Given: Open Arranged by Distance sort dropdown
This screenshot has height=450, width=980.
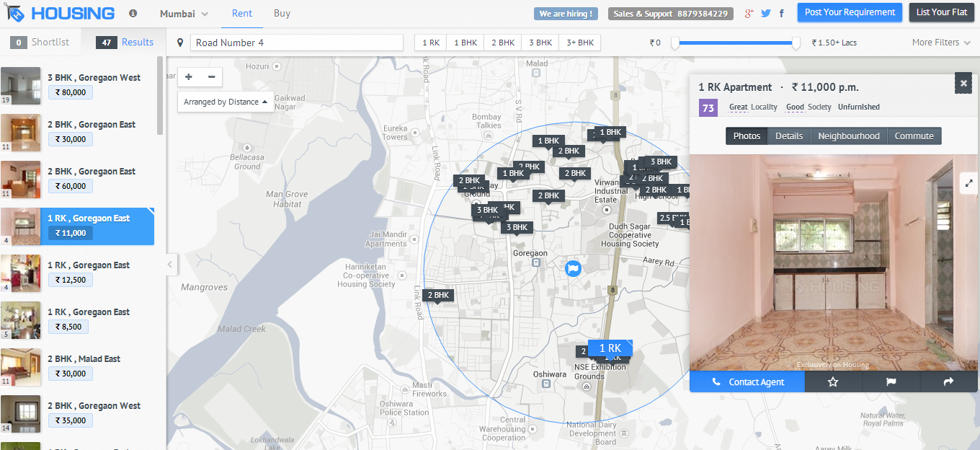Looking at the screenshot, I should click(226, 102).
